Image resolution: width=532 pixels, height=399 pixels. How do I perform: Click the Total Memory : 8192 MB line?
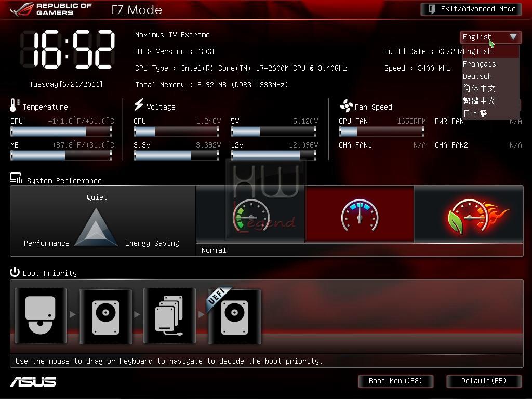212,85
